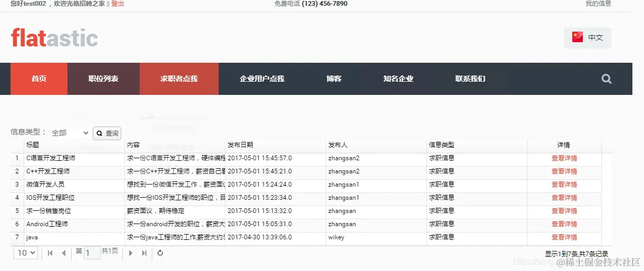This screenshot has width=644, height=271.
Task: View details for Android工程师 row
Action: click(564, 224)
